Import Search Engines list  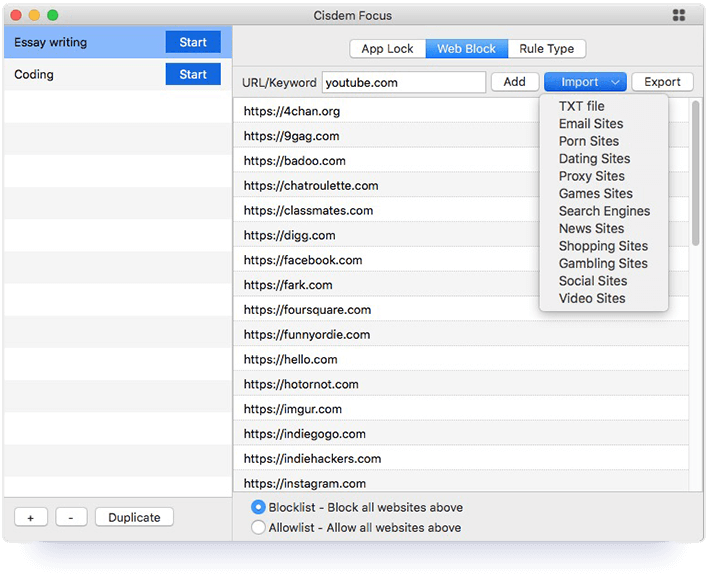click(604, 211)
